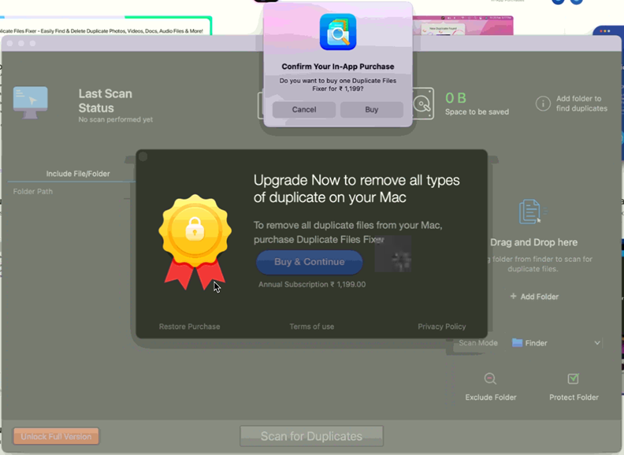Image resolution: width=624 pixels, height=455 pixels.
Task: Click the Duplicate Files Fixer app icon
Action: (338, 32)
